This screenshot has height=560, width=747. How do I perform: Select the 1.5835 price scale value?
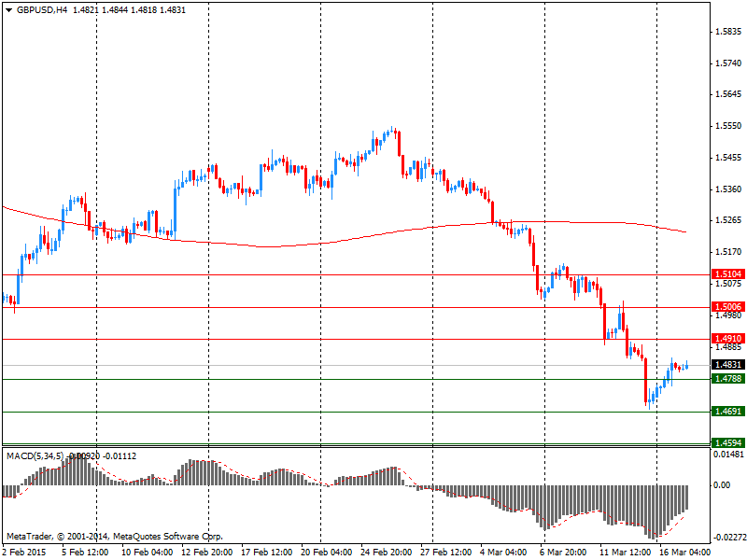point(728,32)
